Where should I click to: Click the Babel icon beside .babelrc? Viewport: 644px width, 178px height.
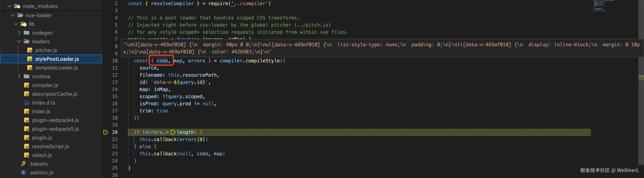tap(24, 164)
